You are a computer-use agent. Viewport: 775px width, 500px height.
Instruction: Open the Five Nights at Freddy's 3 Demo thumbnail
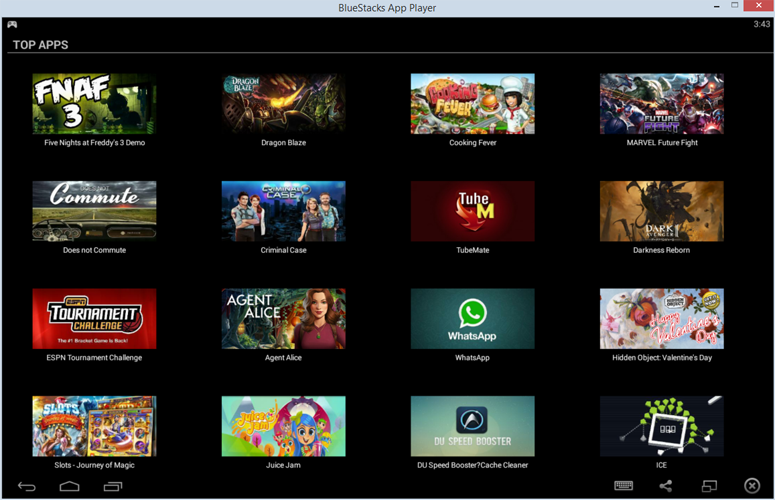(94, 104)
